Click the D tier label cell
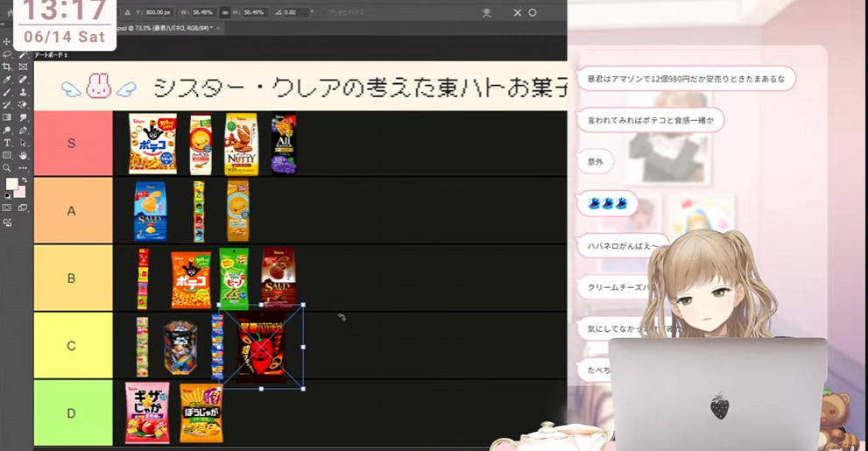 click(x=73, y=413)
